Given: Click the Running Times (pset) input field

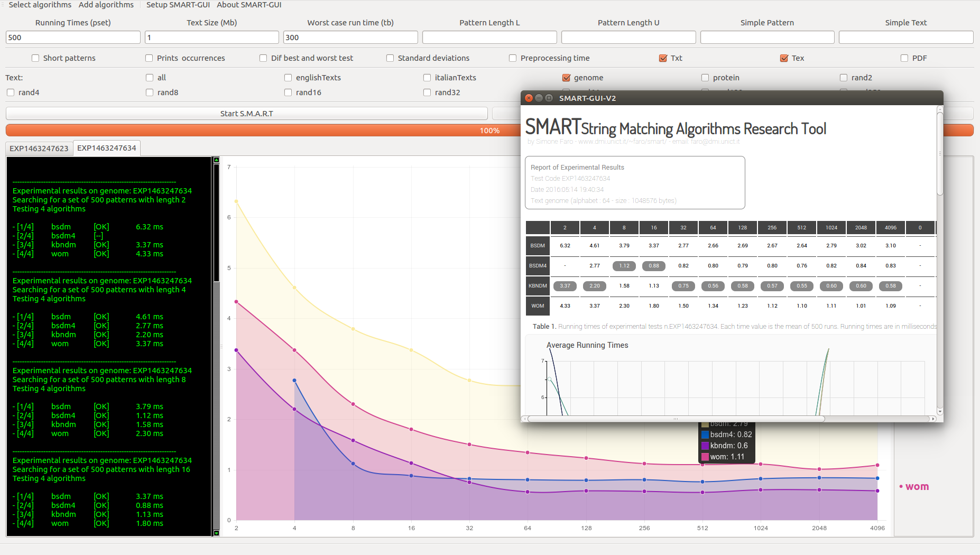Looking at the screenshot, I should point(73,38).
